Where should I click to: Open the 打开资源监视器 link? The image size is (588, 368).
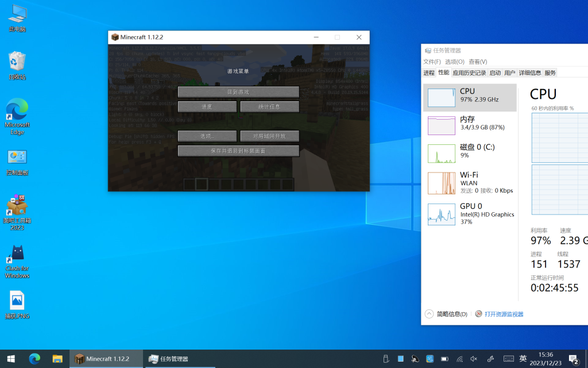click(504, 314)
